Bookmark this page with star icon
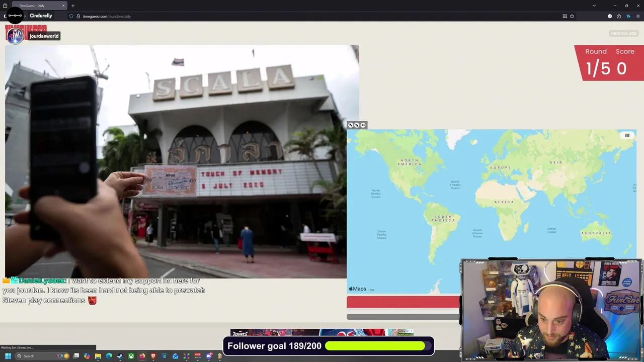The image size is (644, 362). tap(572, 16)
